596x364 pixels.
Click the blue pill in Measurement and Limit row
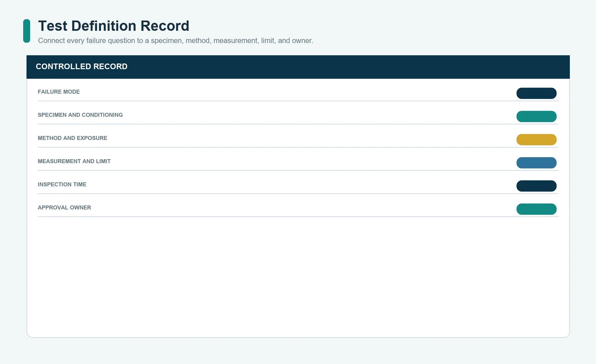536,163
